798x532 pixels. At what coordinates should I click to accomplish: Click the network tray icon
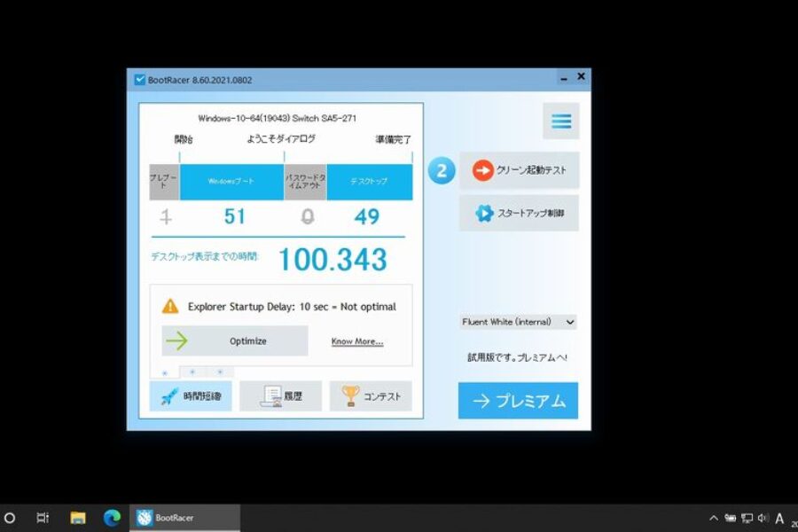[747, 518]
